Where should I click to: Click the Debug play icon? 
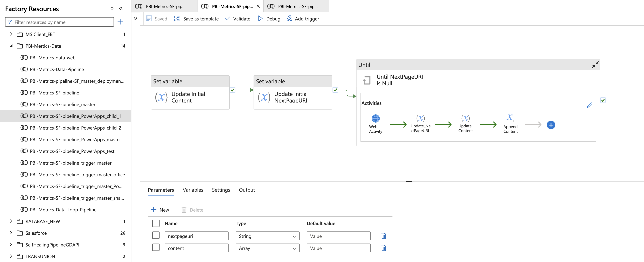(x=260, y=18)
